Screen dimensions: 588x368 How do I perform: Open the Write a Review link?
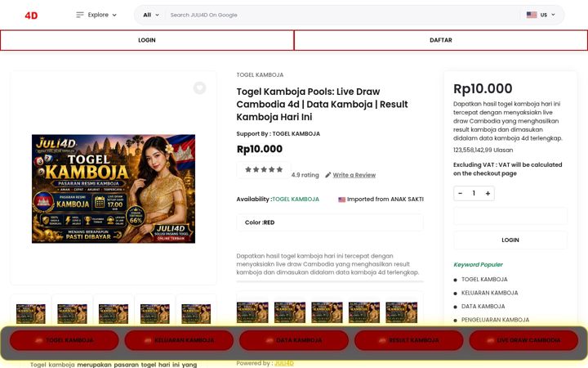[354, 175]
